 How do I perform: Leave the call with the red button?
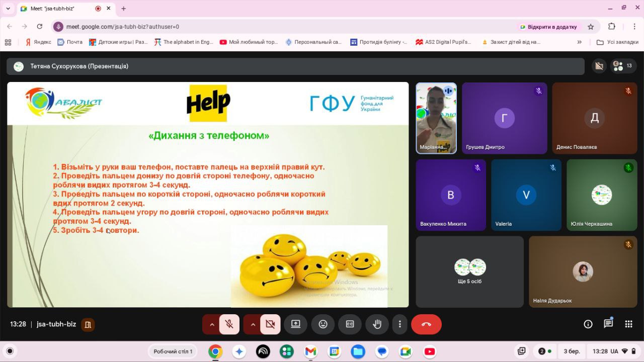pyautogui.click(x=426, y=324)
